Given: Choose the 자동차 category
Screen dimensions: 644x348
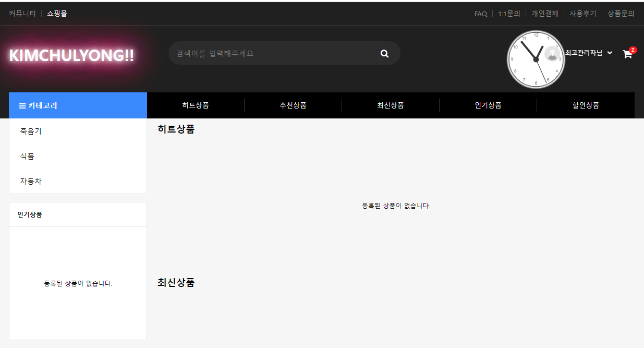Looking at the screenshot, I should click(x=31, y=182).
